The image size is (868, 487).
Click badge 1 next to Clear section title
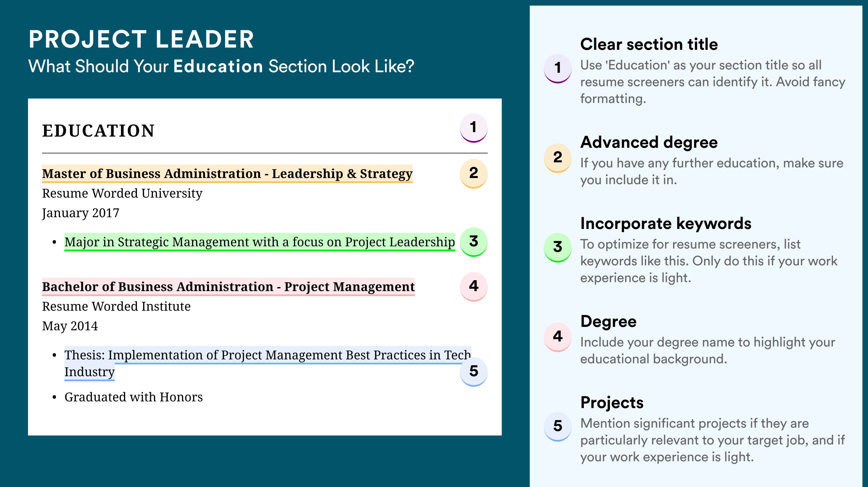pos(558,68)
